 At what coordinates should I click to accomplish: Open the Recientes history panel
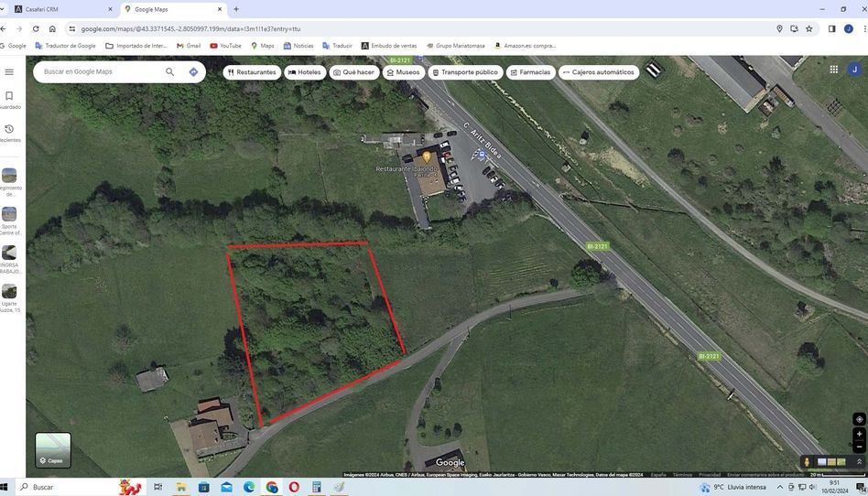9,133
